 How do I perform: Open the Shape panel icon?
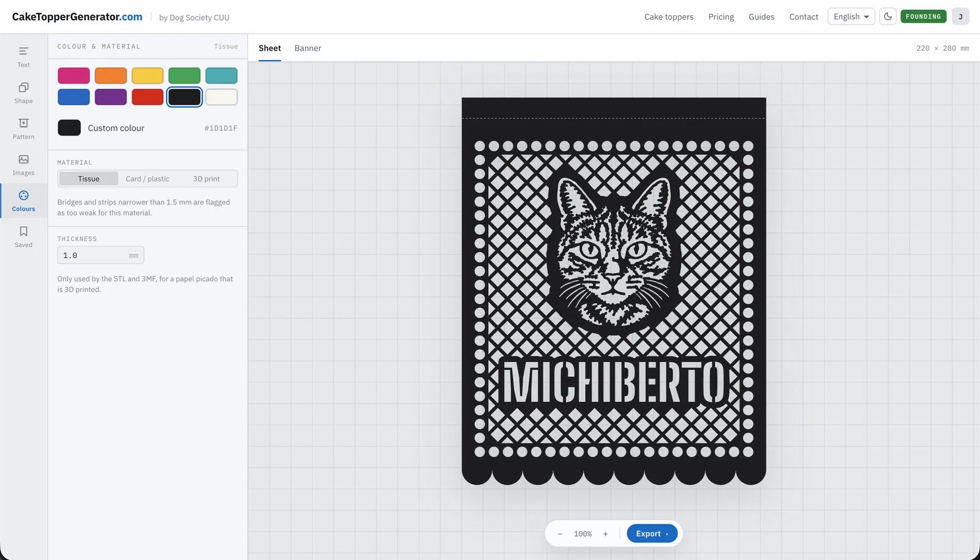(23, 93)
